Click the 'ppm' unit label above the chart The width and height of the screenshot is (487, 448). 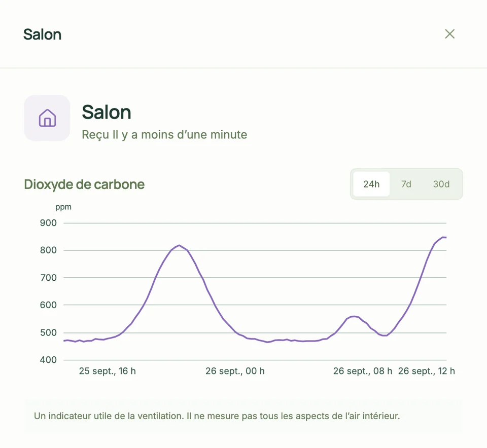pos(63,207)
